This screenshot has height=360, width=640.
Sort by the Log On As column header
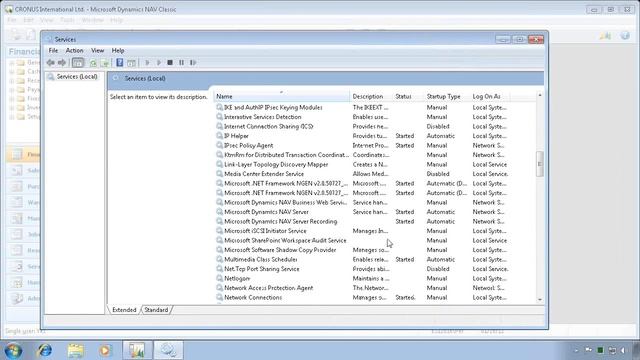point(490,96)
